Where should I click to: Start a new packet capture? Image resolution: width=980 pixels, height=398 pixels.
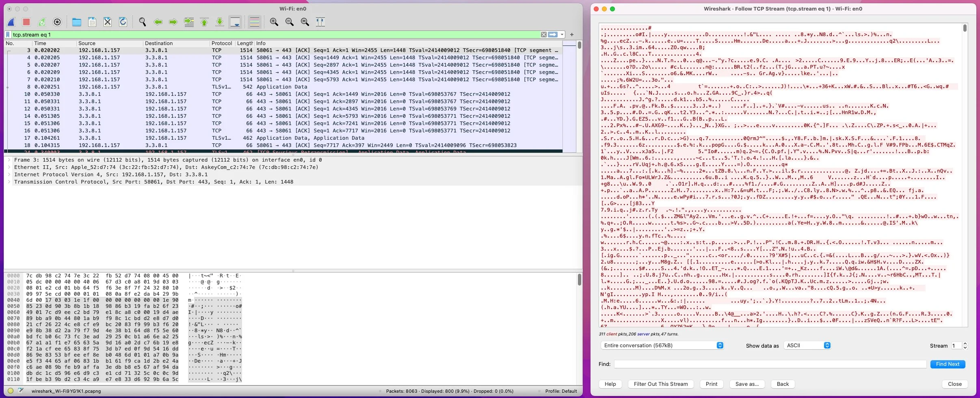click(x=11, y=22)
